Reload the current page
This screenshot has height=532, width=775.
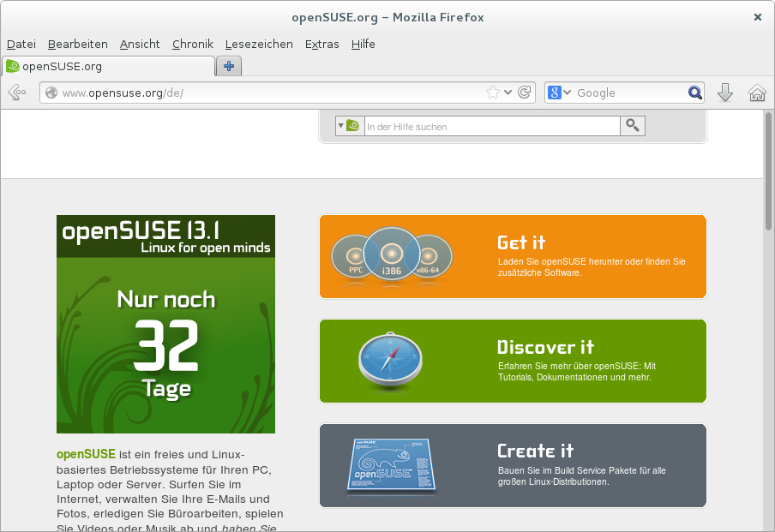pos(525,93)
